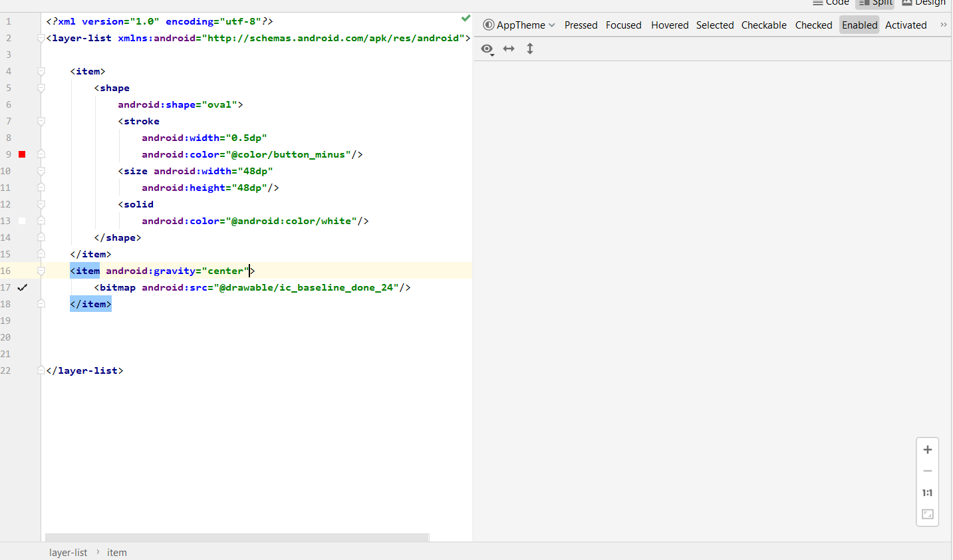Click the vertical expand arrows icon
The height and width of the screenshot is (560, 953).
[530, 49]
